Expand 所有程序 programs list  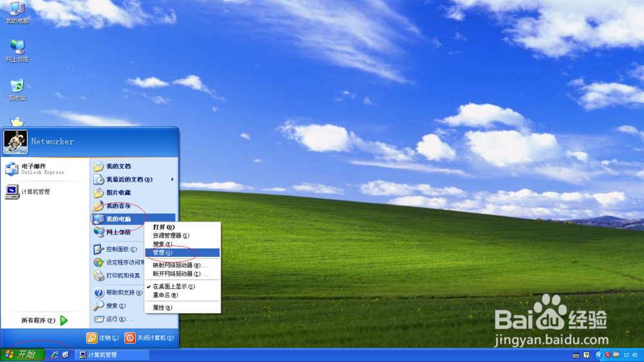click(x=44, y=321)
